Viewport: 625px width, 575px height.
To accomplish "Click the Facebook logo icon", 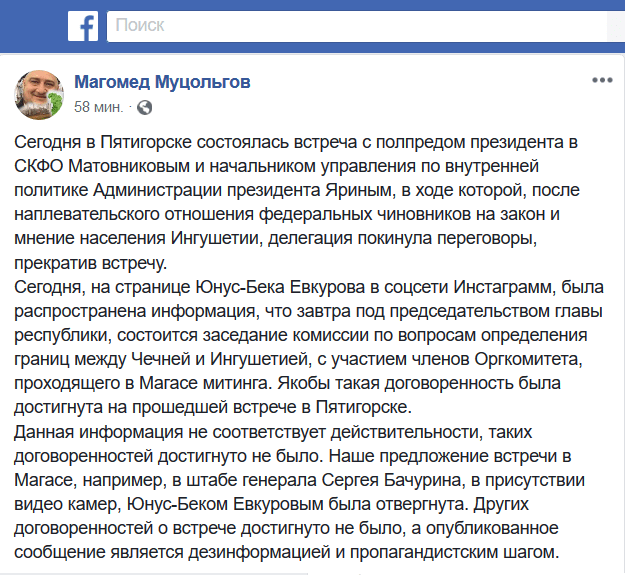I will coord(83,26).
